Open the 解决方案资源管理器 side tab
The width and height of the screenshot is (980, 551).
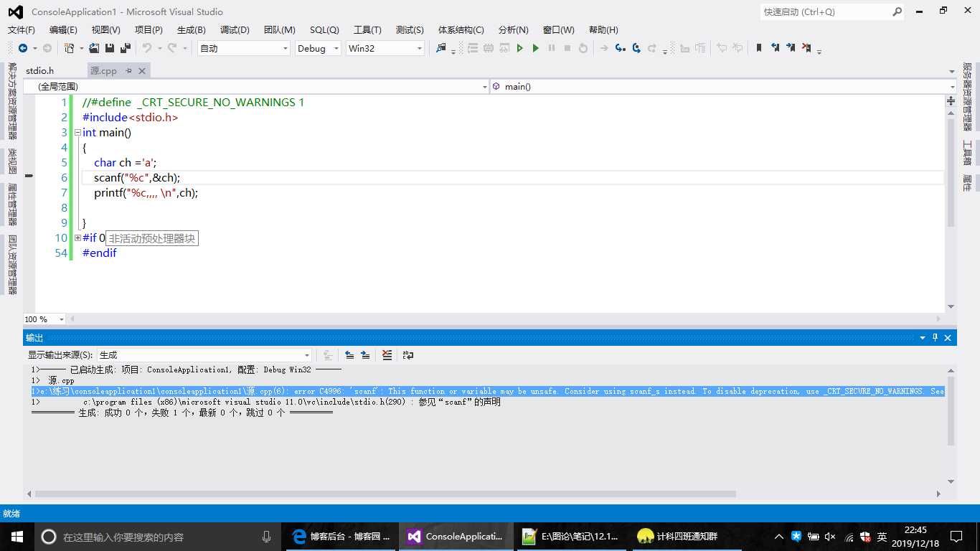[x=12, y=101]
